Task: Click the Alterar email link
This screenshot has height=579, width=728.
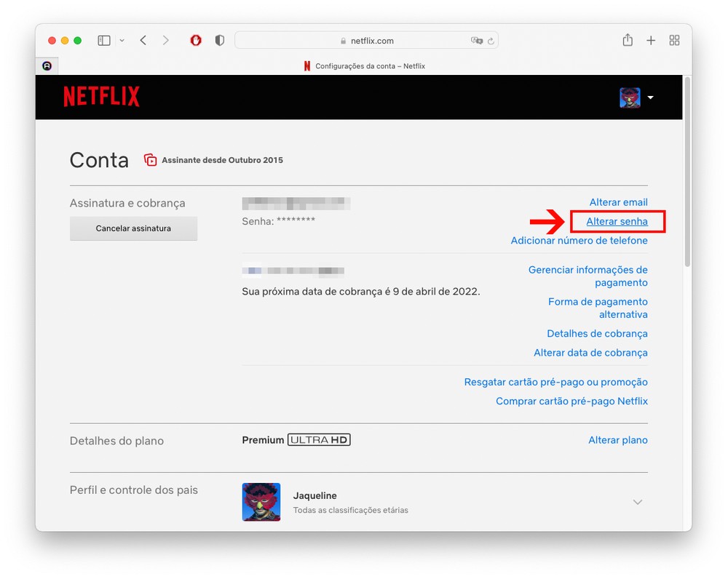Action: click(x=618, y=202)
